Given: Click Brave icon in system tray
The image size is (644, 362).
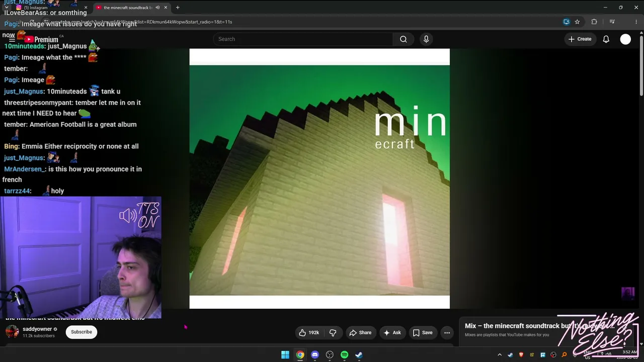Looking at the screenshot, I should coord(521,355).
